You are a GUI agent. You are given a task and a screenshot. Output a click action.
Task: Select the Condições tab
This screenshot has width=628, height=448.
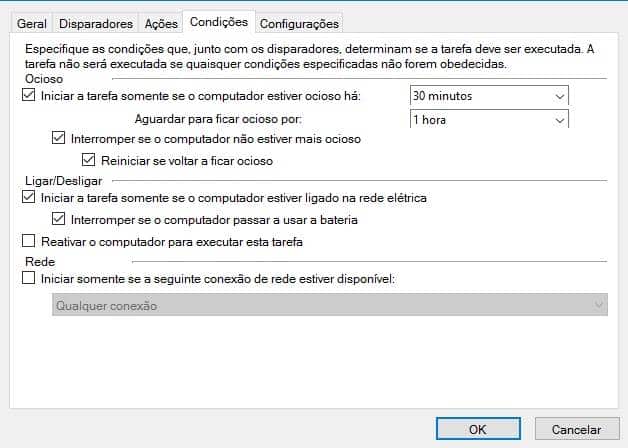(x=218, y=21)
